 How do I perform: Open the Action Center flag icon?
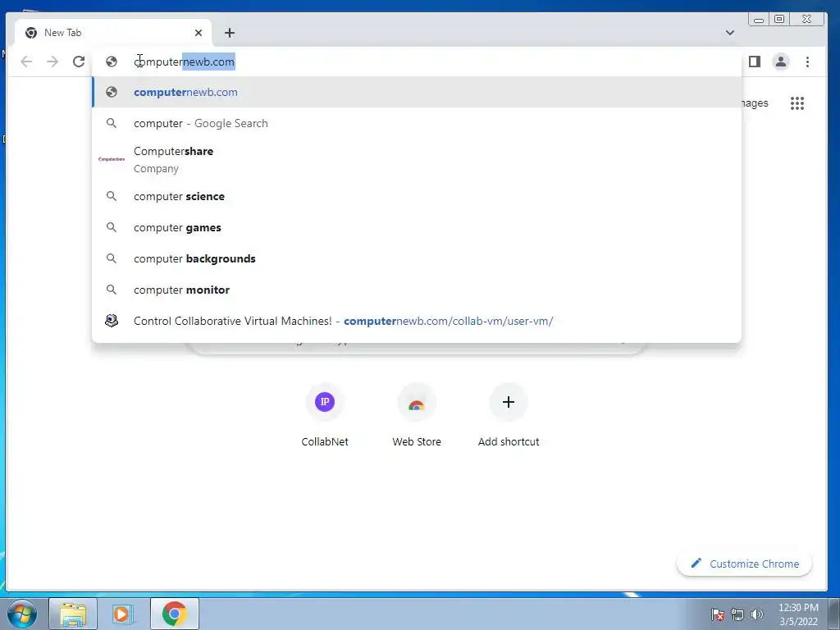tap(718, 614)
